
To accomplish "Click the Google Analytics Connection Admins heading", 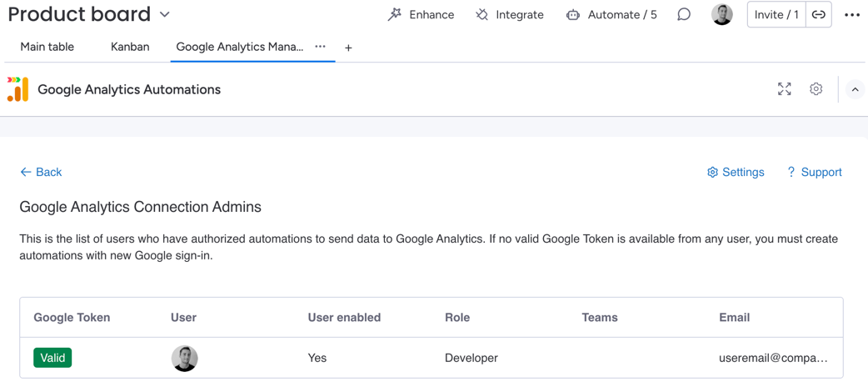I will tap(141, 208).
